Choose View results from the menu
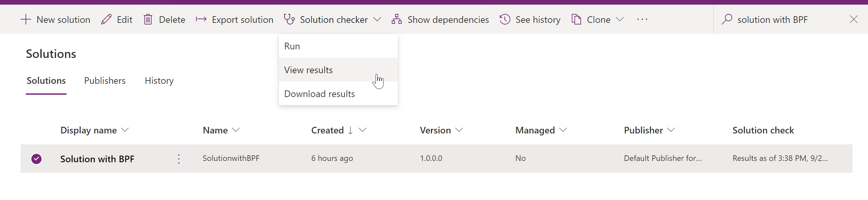Screen dimensions: 868x200 click(308, 70)
